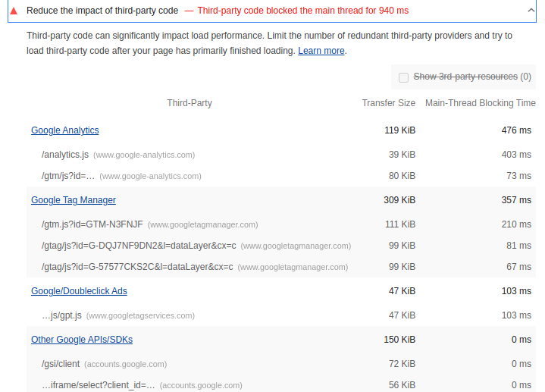Click the G-DQJ7NF9DN2 gtag resource URL
This screenshot has height=392, width=545.
click(139, 246)
